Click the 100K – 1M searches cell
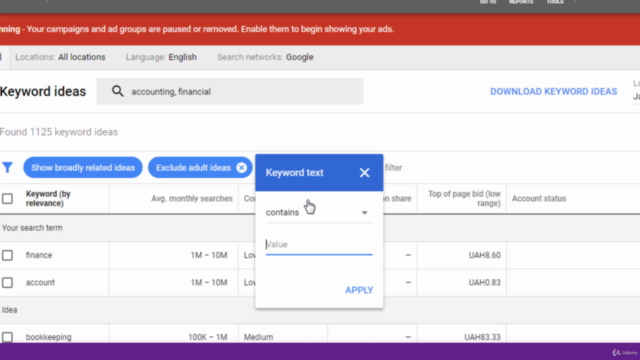The width and height of the screenshot is (640, 360). 207,337
